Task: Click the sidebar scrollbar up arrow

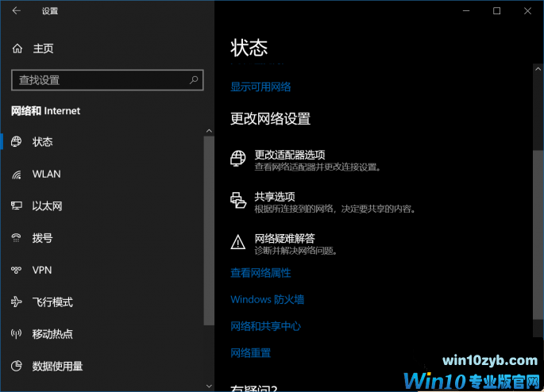Action: pyautogui.click(x=209, y=131)
